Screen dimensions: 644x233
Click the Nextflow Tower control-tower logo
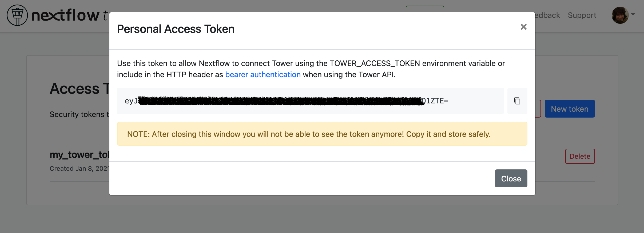pos(17,15)
